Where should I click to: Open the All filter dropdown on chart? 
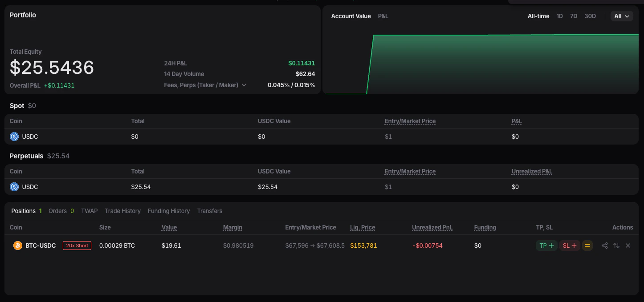point(622,16)
